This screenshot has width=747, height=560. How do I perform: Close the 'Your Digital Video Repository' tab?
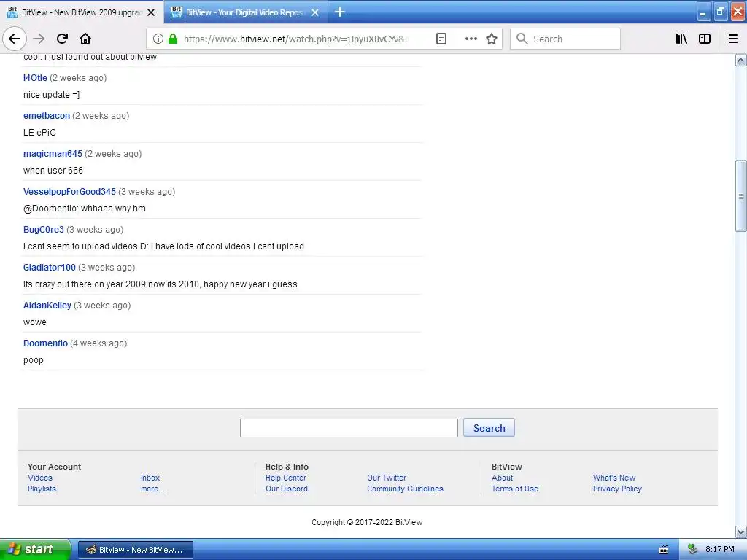pos(315,12)
